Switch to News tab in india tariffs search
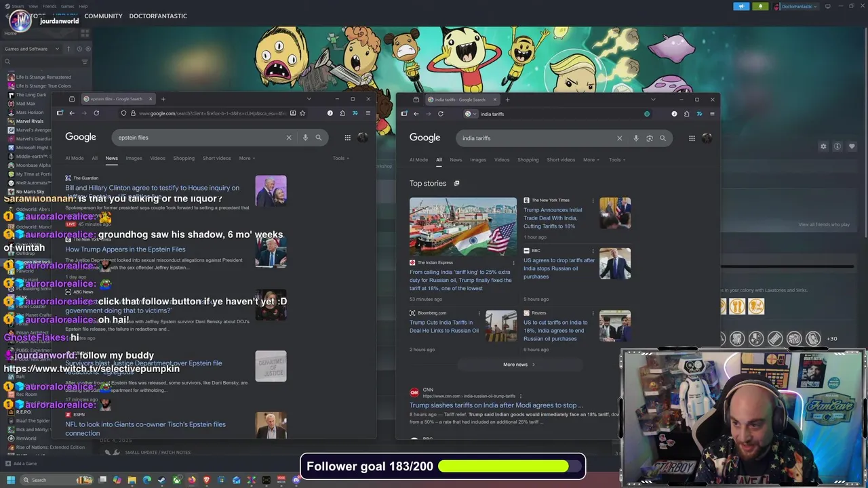This screenshot has width=868, height=488. pos(456,160)
